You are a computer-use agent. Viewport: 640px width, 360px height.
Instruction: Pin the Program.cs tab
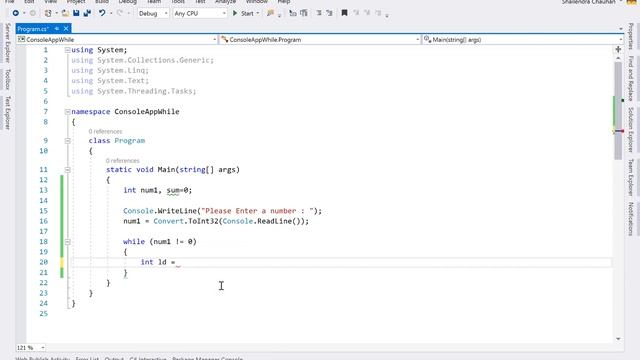click(57, 29)
